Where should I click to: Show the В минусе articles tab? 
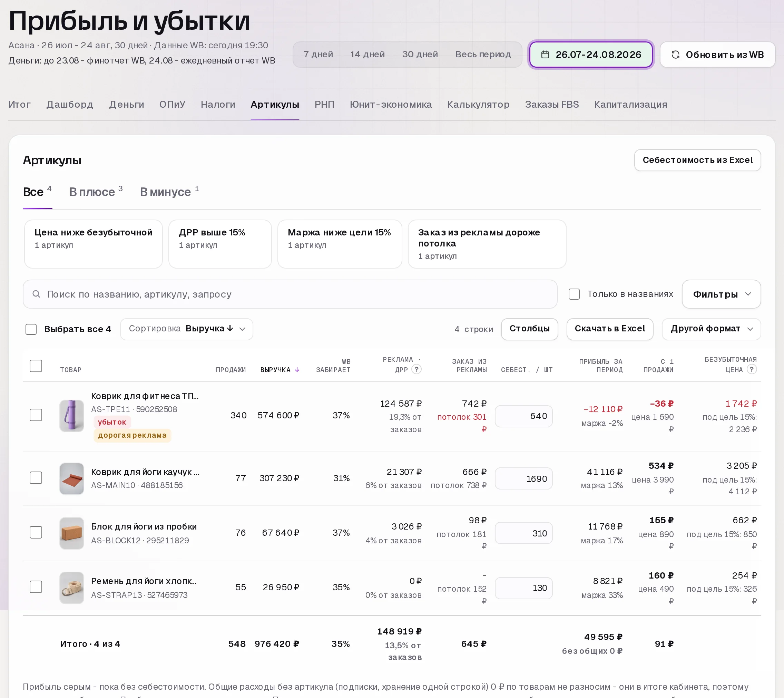[x=169, y=192]
